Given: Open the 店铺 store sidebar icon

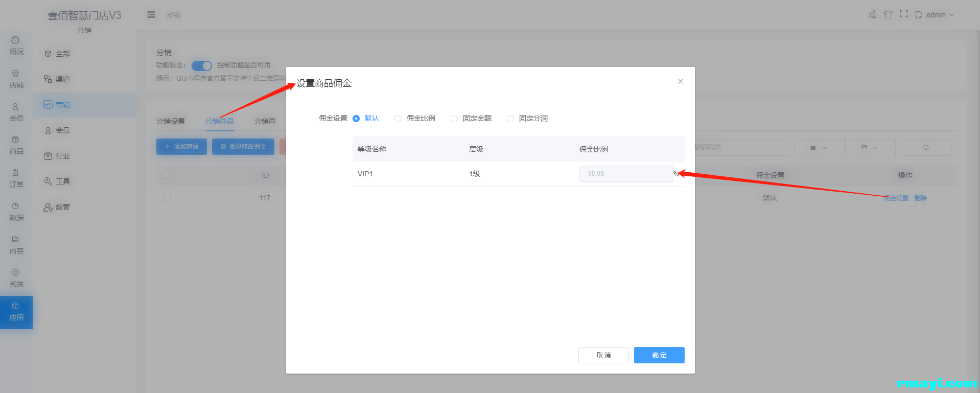Looking at the screenshot, I should [x=16, y=79].
